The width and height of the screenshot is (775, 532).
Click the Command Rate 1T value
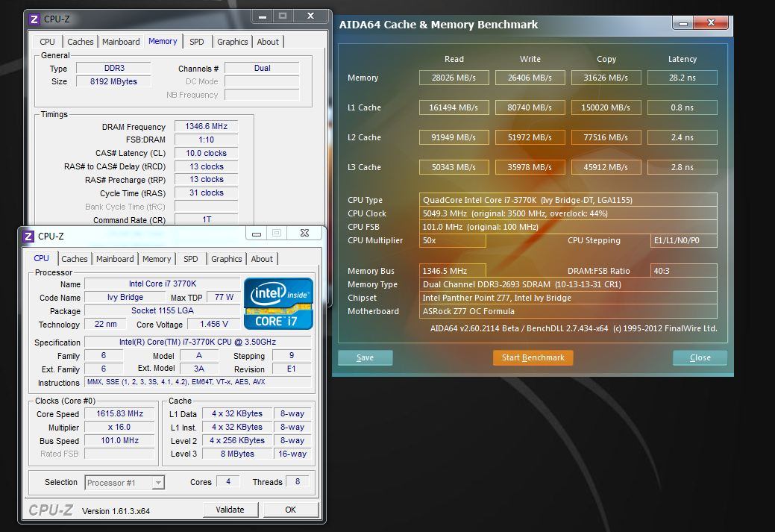206,219
